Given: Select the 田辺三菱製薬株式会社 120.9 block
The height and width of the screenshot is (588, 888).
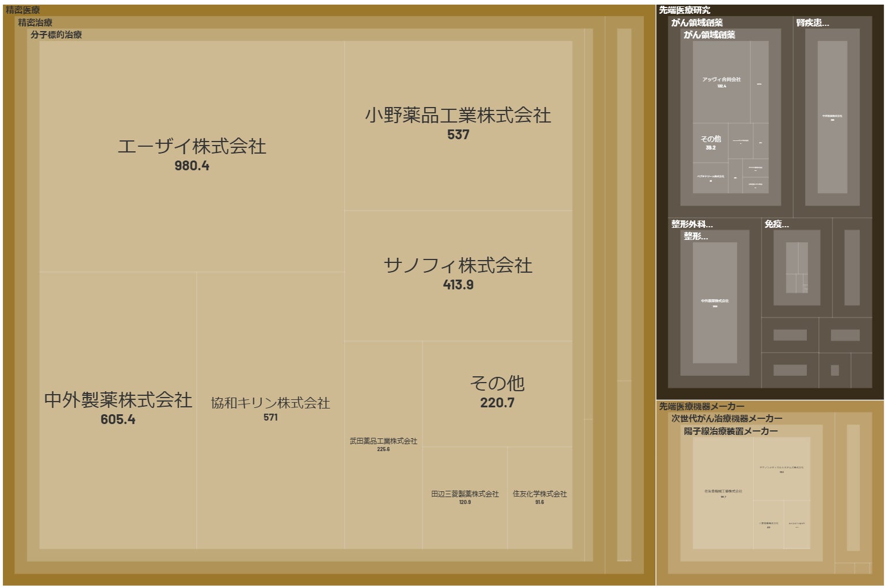Looking at the screenshot, I should [465, 498].
